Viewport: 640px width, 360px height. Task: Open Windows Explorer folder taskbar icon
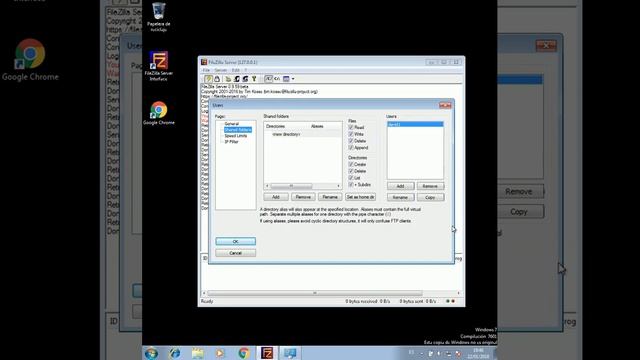[198, 353]
